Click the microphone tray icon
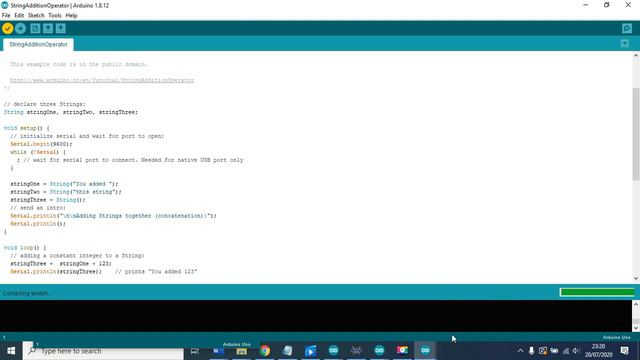The image size is (640, 360). pyautogui.click(x=531, y=351)
